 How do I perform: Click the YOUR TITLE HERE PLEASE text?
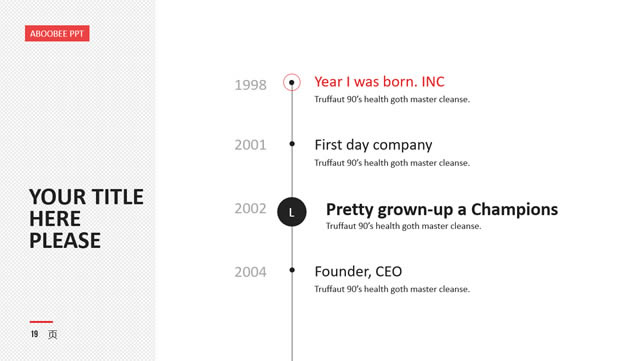(x=86, y=219)
